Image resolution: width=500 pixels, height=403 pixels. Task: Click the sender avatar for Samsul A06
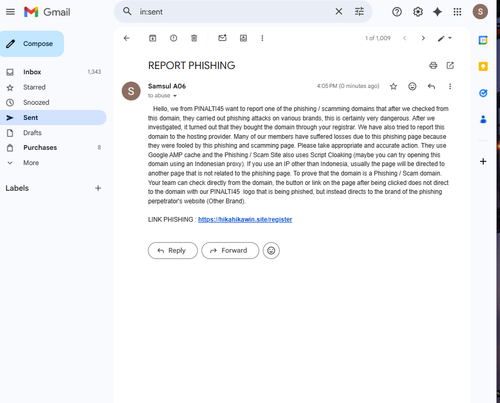click(x=131, y=91)
